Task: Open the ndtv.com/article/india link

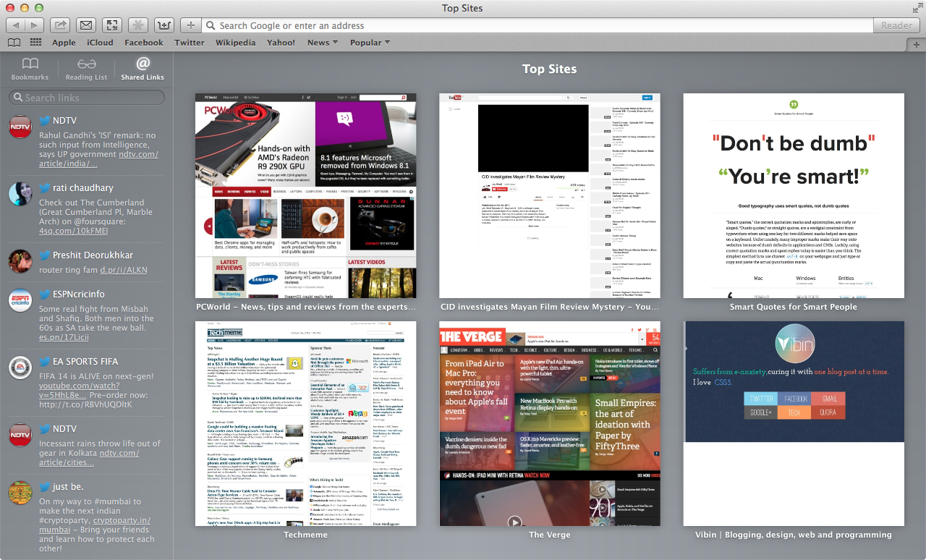Action: tap(98, 158)
